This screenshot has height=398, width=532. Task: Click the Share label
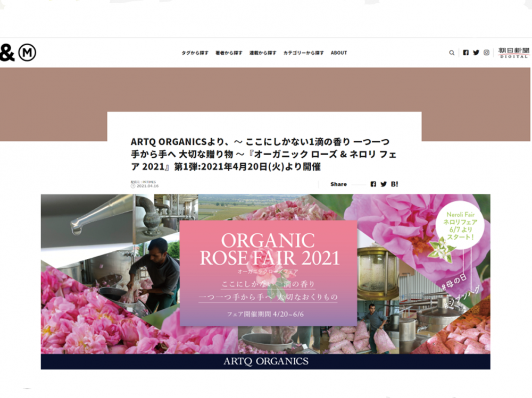(338, 184)
